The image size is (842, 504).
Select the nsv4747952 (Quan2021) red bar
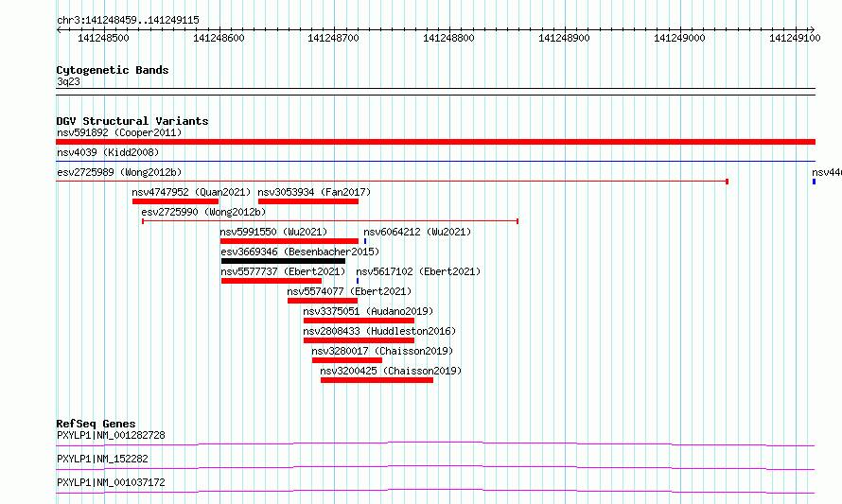tap(176, 201)
